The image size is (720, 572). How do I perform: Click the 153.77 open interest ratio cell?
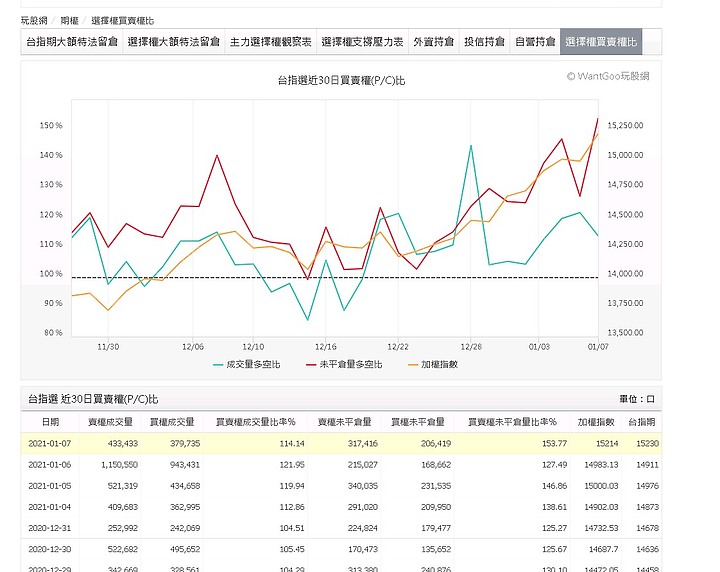click(x=554, y=443)
